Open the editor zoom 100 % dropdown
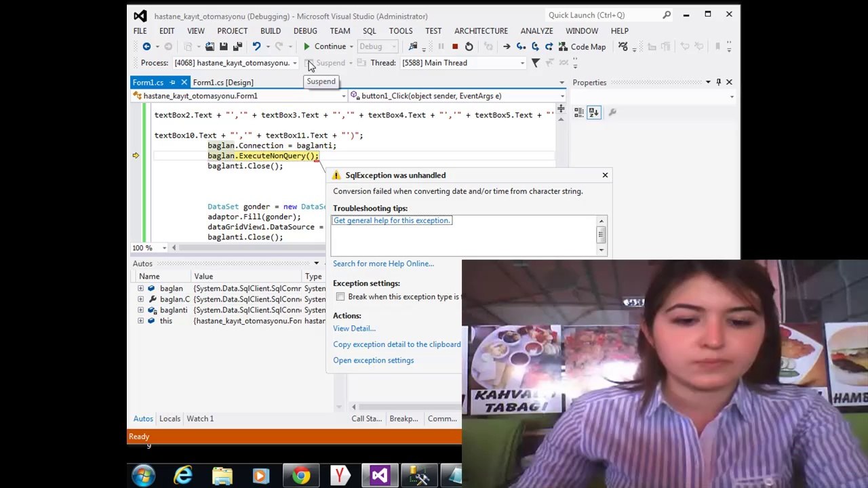Viewport: 868px width, 488px height. click(x=164, y=248)
